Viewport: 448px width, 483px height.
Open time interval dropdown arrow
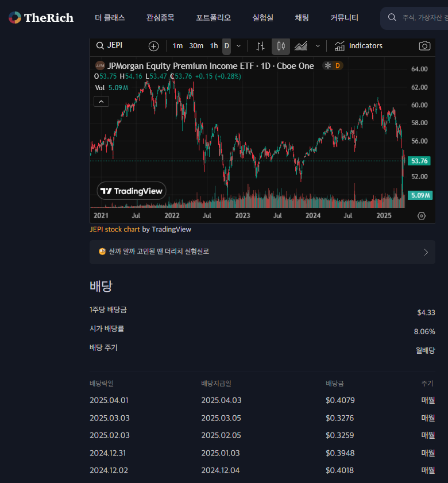(x=238, y=46)
